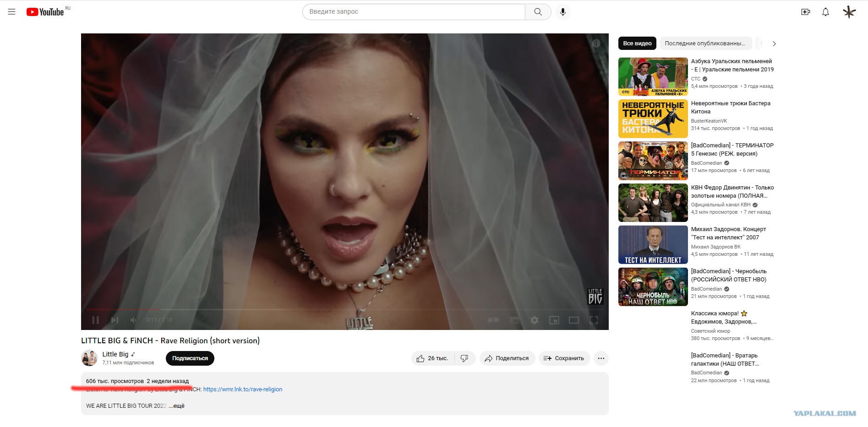
Task: Click the Поделиться share button
Action: (507, 358)
